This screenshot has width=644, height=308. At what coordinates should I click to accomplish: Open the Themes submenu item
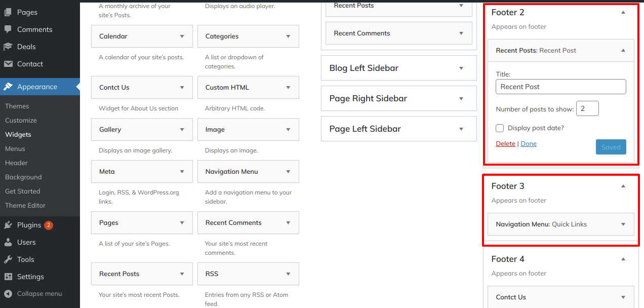click(x=17, y=106)
